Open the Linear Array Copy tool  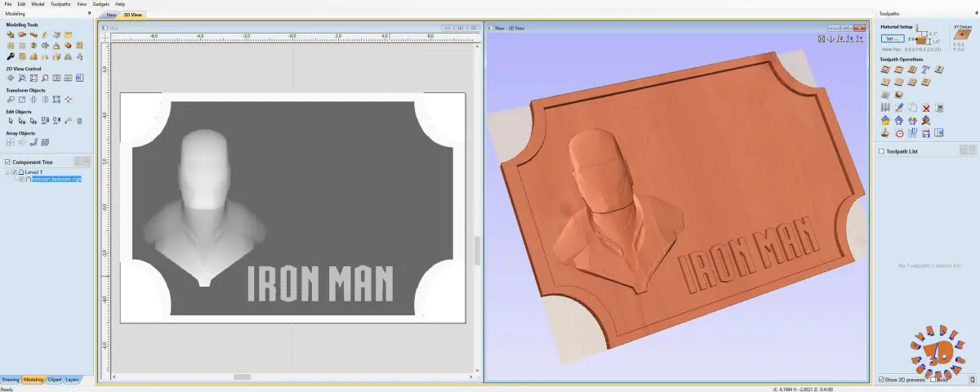click(11, 142)
